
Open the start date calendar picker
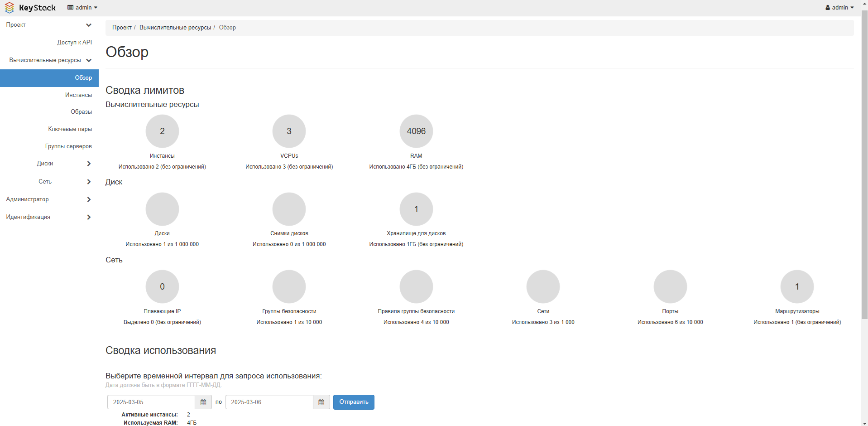(x=203, y=402)
